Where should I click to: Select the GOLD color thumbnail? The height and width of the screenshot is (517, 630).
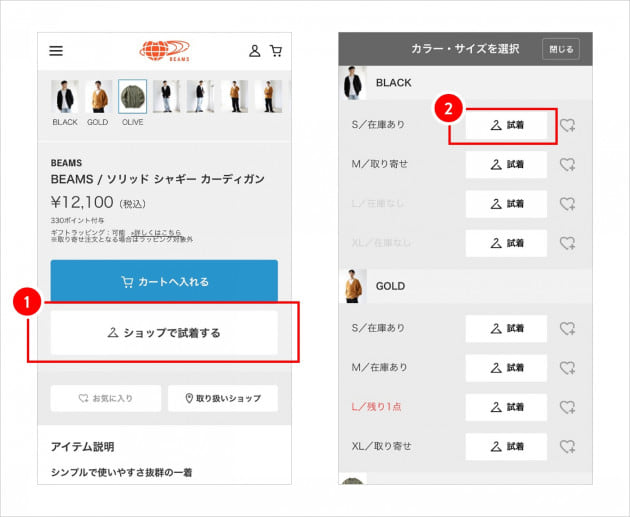(98, 97)
